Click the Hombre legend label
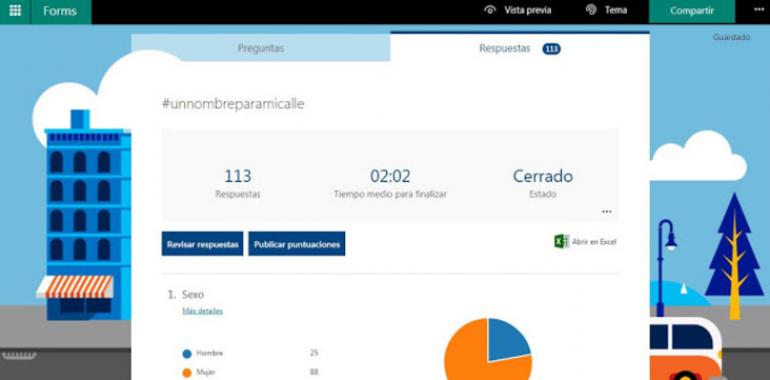This screenshot has height=380, width=770. 209,353
